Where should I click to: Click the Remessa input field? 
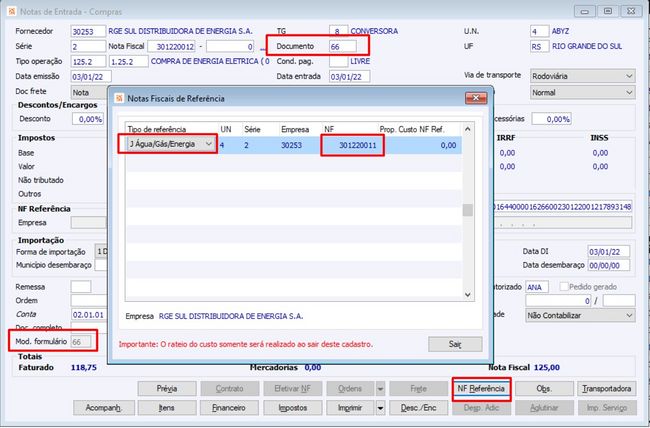pyautogui.click(x=81, y=287)
